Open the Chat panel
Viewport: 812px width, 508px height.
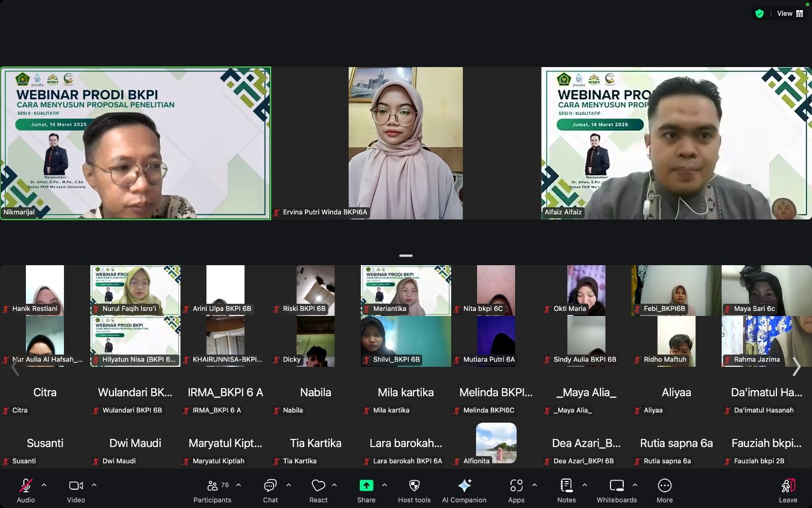point(270,489)
